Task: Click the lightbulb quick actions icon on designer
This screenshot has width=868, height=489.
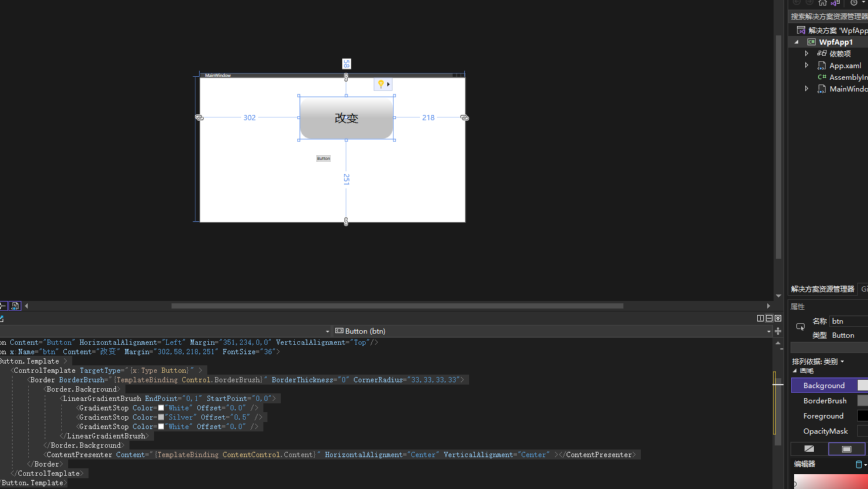Action: click(381, 84)
